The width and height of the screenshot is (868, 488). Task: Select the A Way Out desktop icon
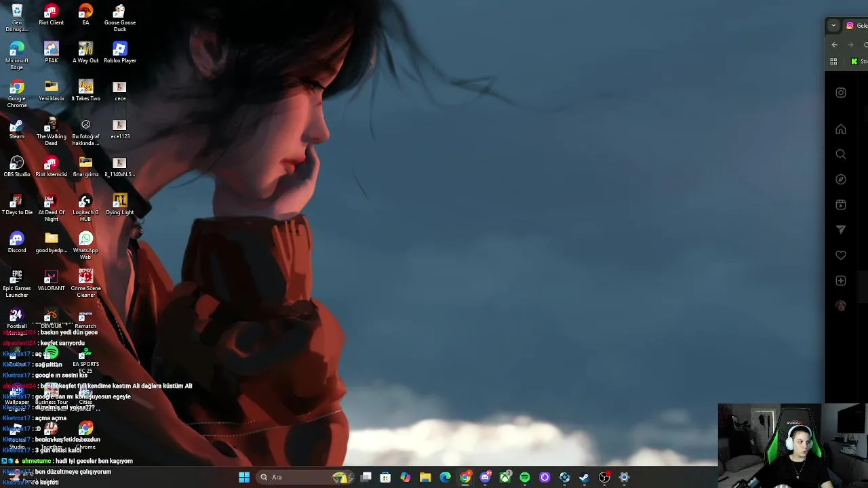pyautogui.click(x=85, y=53)
